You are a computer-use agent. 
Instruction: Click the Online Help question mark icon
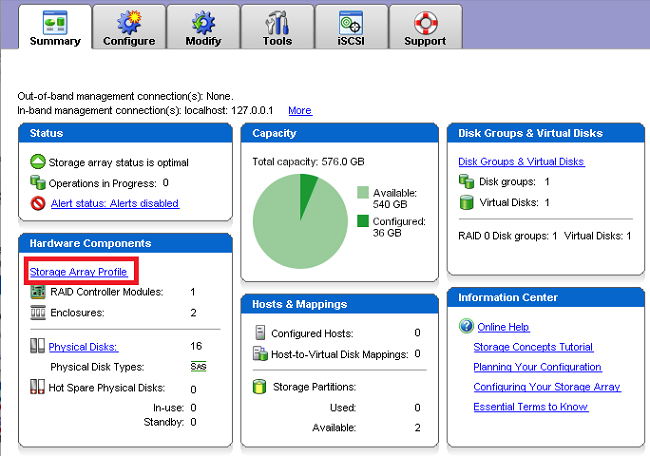[x=465, y=327]
